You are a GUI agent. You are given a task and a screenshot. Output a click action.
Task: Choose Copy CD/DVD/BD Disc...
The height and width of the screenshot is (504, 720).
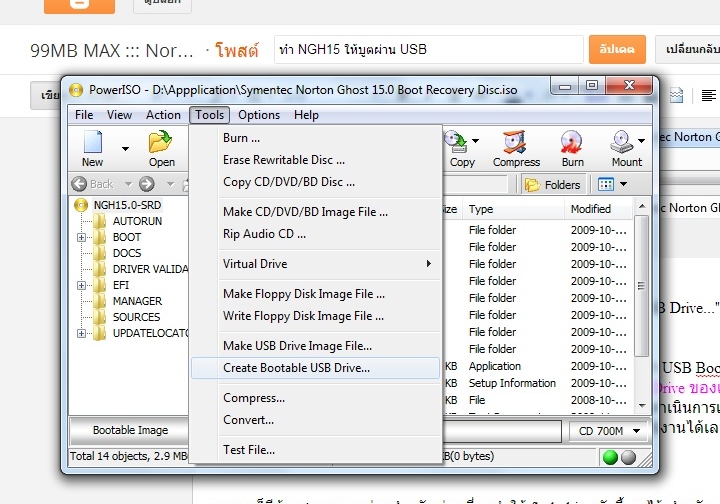pos(315,182)
